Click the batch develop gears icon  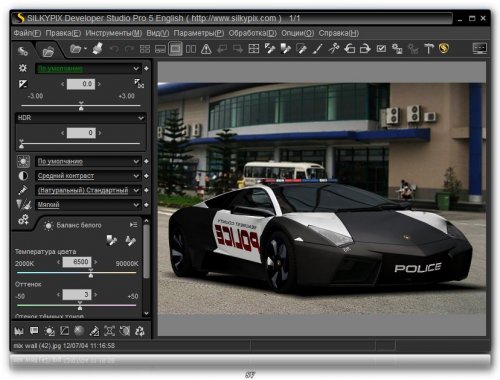[397, 49]
